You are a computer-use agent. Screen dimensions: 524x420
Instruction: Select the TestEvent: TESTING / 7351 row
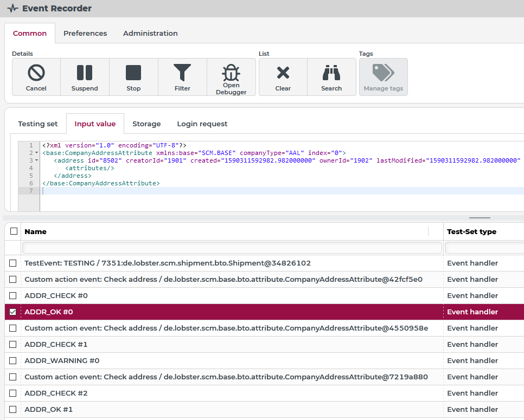tap(168, 263)
